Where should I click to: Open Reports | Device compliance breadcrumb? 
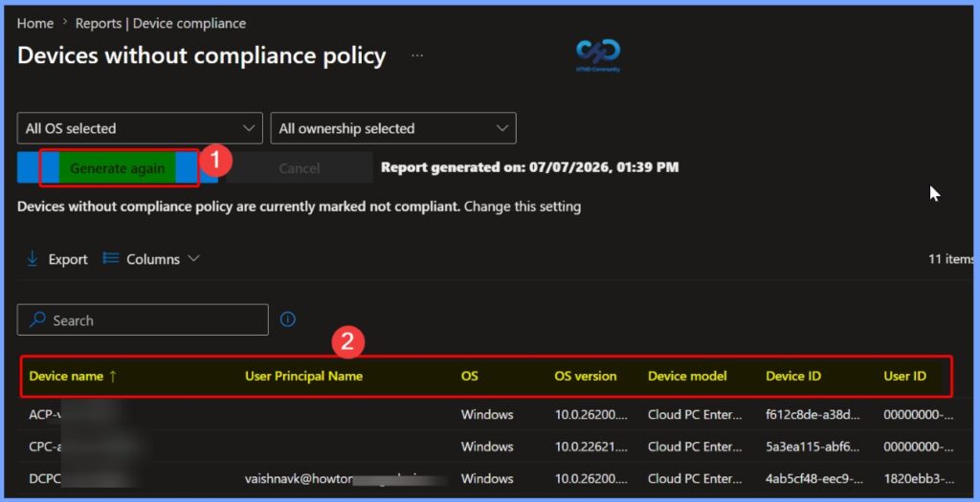point(161,24)
